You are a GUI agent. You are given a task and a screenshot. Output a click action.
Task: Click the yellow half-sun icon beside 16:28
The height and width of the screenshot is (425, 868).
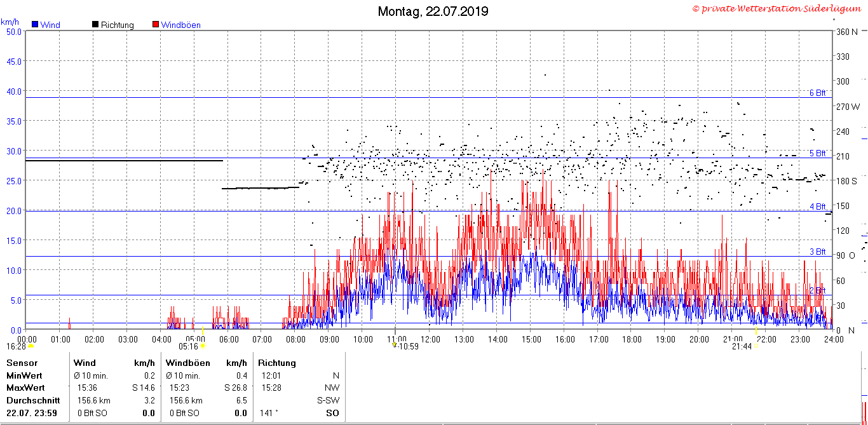(x=31, y=346)
